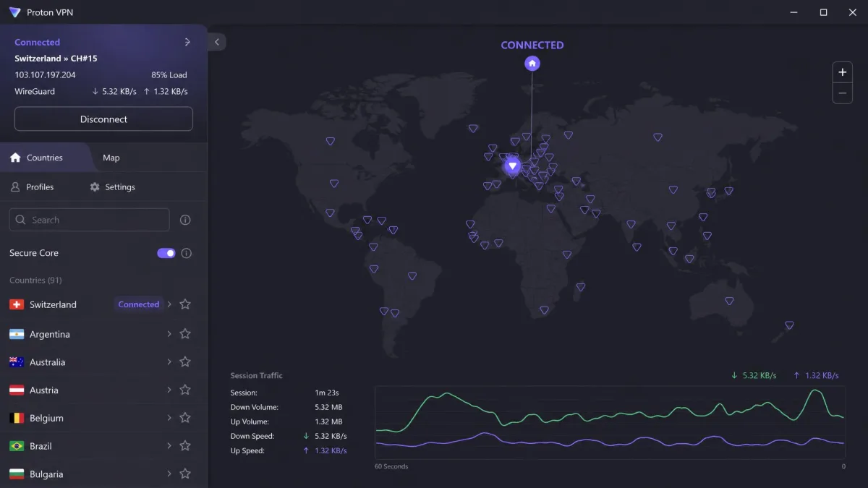Click the connected Switzerland server marker

[513, 166]
